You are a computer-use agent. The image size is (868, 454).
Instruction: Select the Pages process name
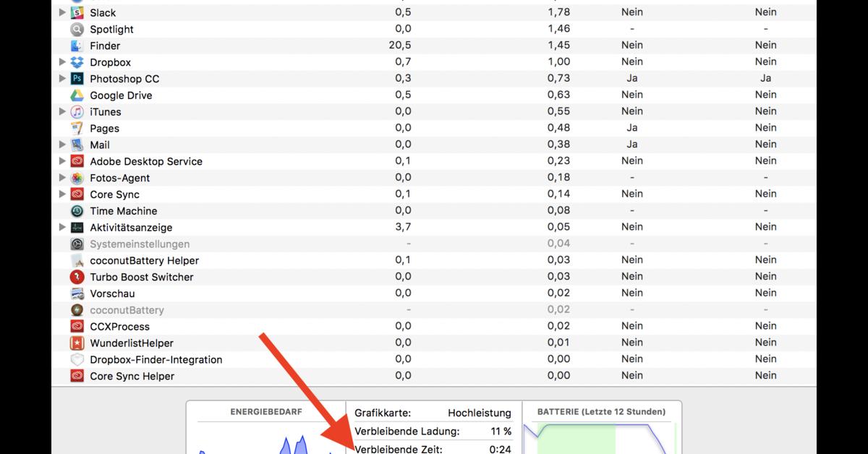click(x=105, y=129)
